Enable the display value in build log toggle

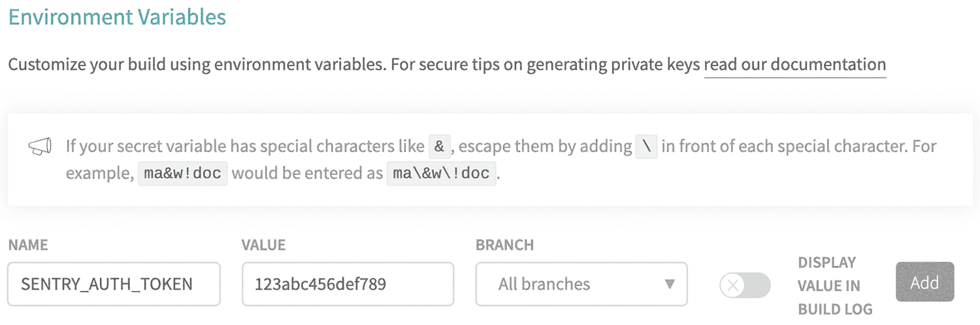point(745,285)
